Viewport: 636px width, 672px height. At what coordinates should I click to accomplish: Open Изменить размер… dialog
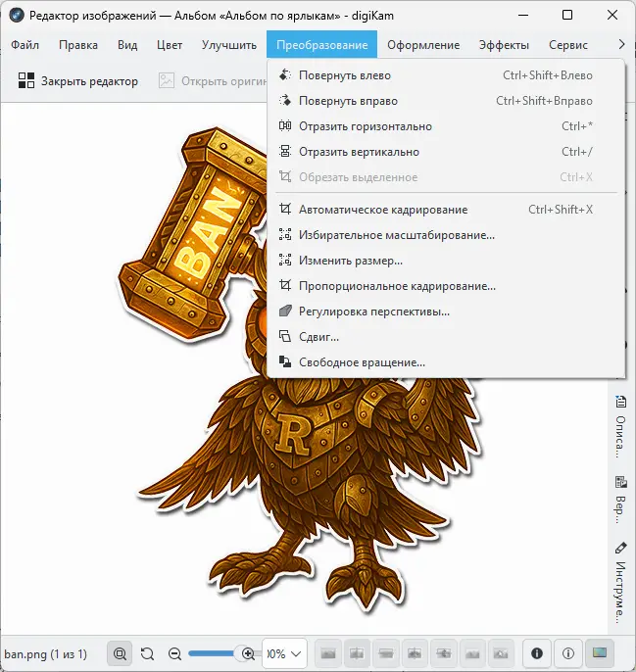(x=446, y=261)
